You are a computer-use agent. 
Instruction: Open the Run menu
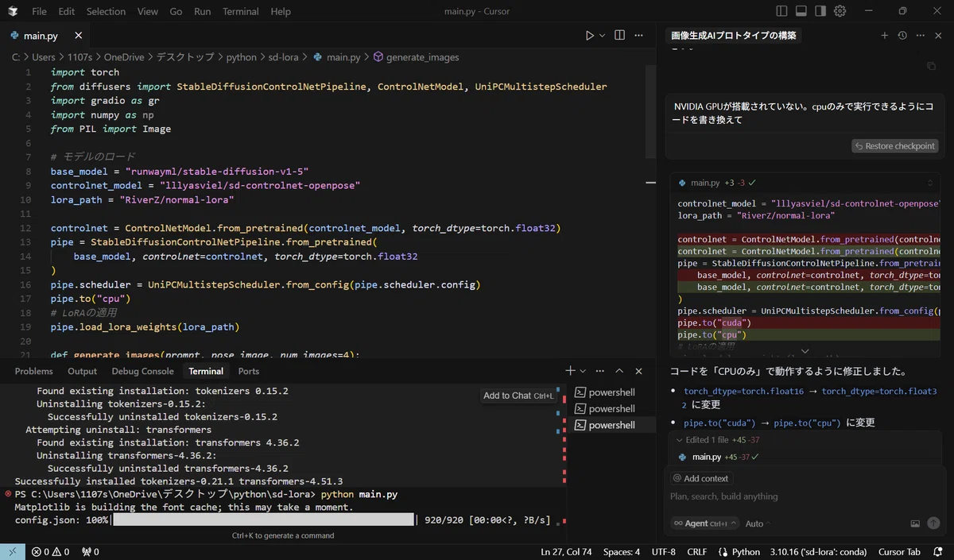[x=203, y=11]
